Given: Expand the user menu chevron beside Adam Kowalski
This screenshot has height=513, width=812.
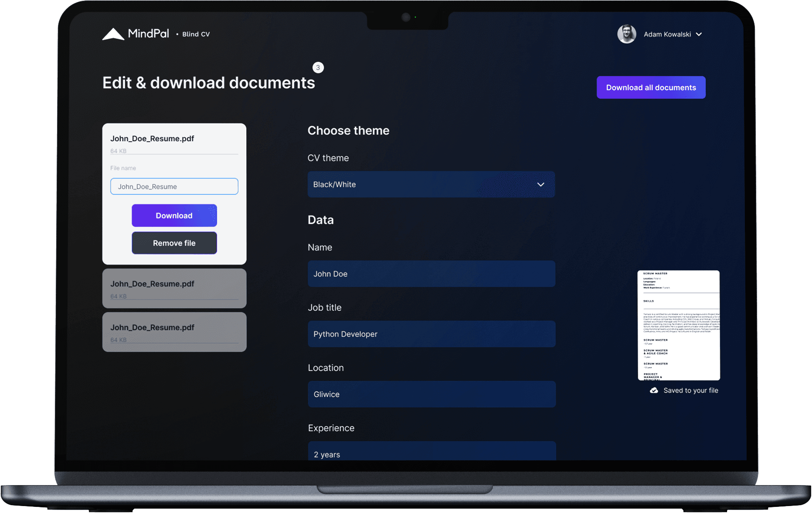Looking at the screenshot, I should tap(699, 34).
